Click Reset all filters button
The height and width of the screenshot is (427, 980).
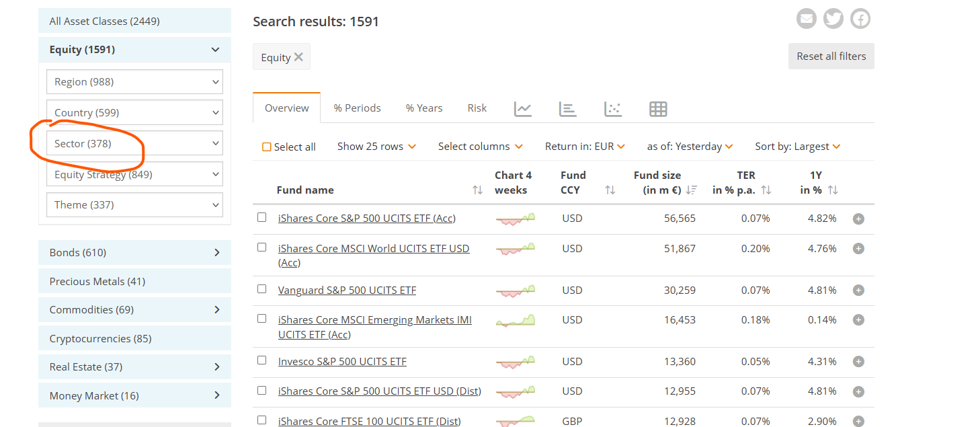click(x=831, y=56)
